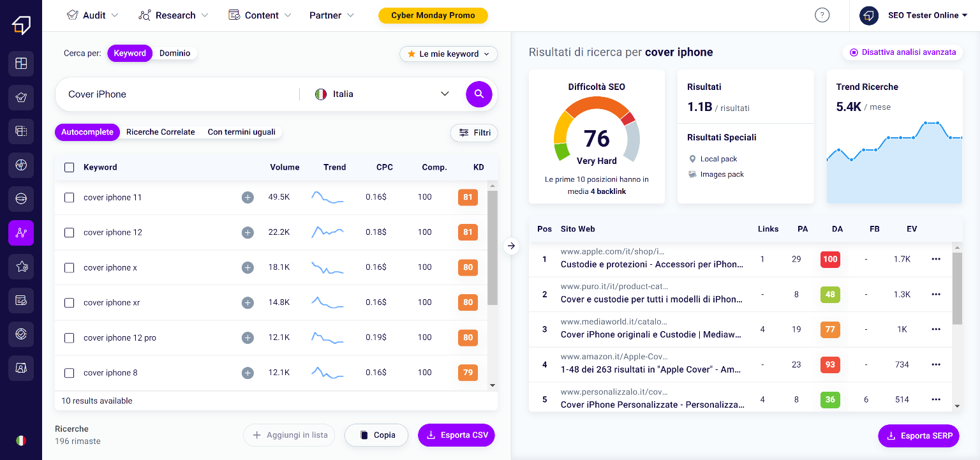Click the Images pack icon
Viewport: 980px width, 460px height.
click(x=692, y=174)
